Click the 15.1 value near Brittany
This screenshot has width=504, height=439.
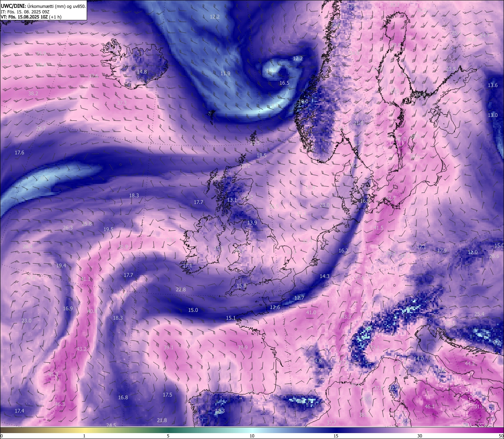231,318
